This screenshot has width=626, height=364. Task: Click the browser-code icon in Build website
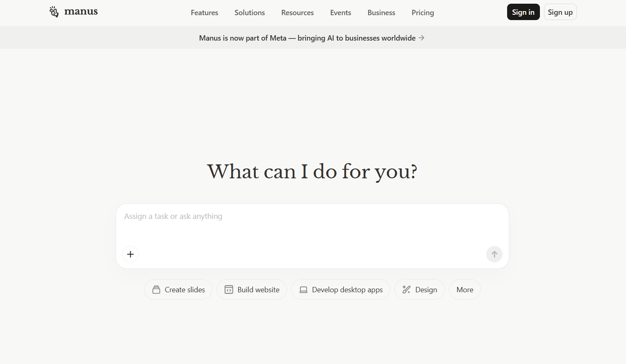coord(229,290)
